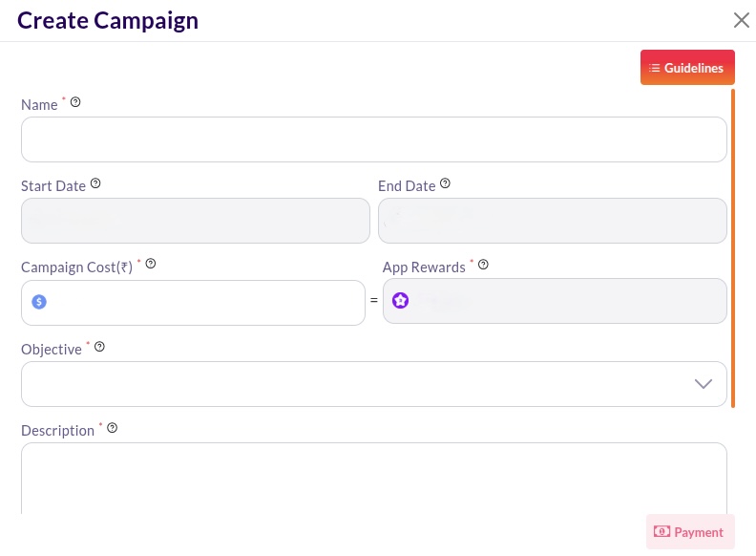Click the help icon next to Name

[75, 102]
